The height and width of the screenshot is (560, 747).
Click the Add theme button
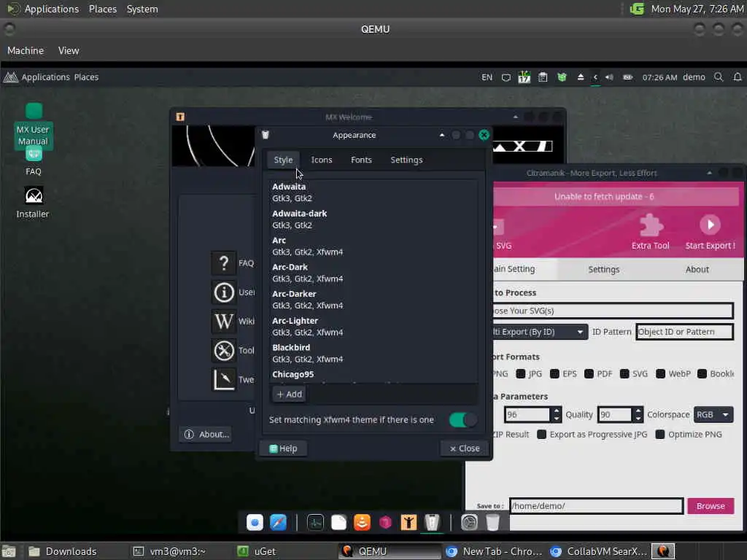(290, 394)
